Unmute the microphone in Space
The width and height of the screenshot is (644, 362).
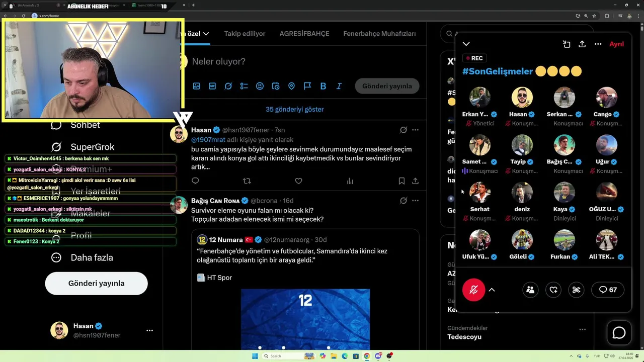click(x=473, y=290)
